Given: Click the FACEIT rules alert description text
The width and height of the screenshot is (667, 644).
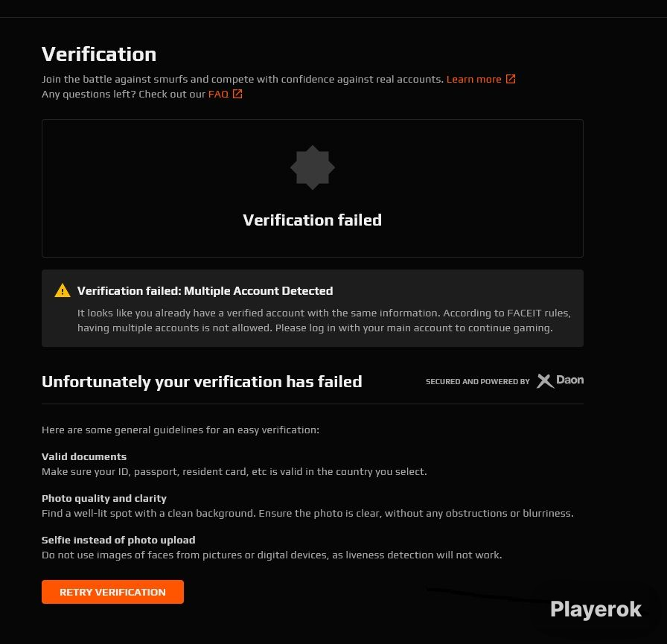Looking at the screenshot, I should coord(324,320).
